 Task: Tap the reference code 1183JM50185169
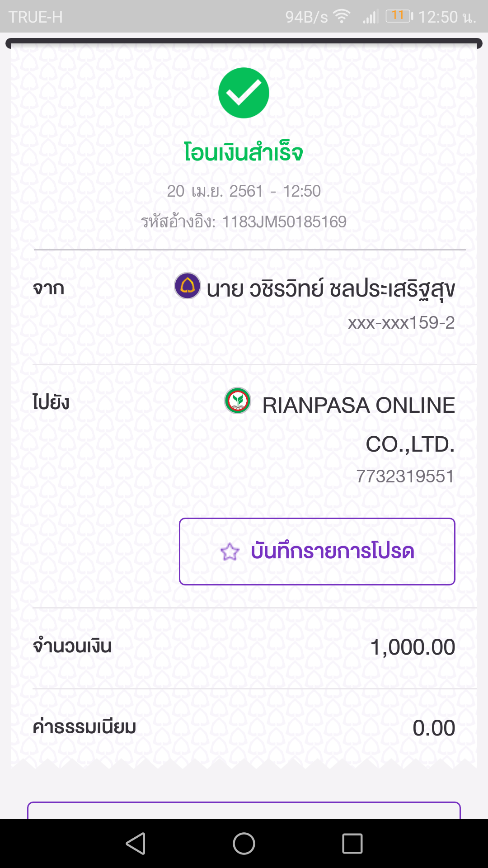coord(284,222)
